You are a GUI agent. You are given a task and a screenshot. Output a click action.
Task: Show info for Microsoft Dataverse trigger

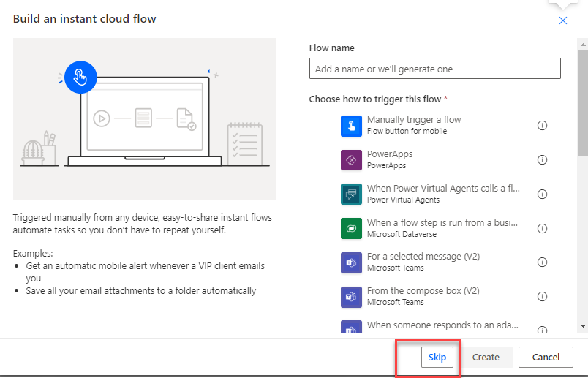[x=542, y=228]
